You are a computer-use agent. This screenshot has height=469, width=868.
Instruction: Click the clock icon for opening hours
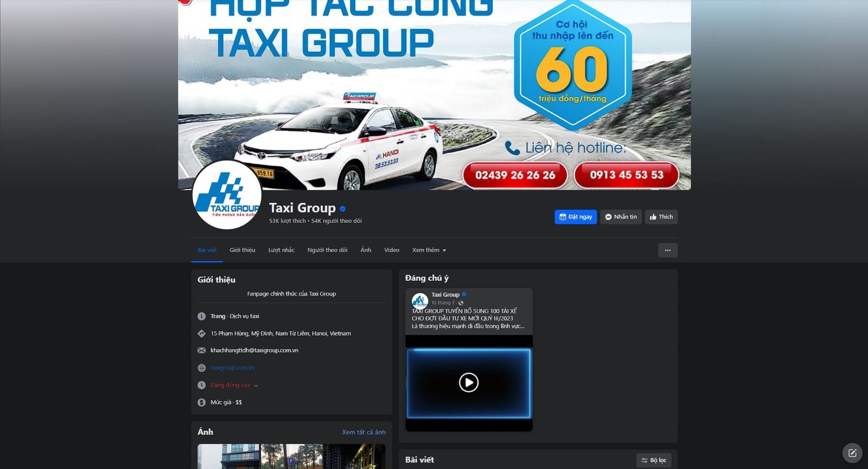tap(201, 385)
